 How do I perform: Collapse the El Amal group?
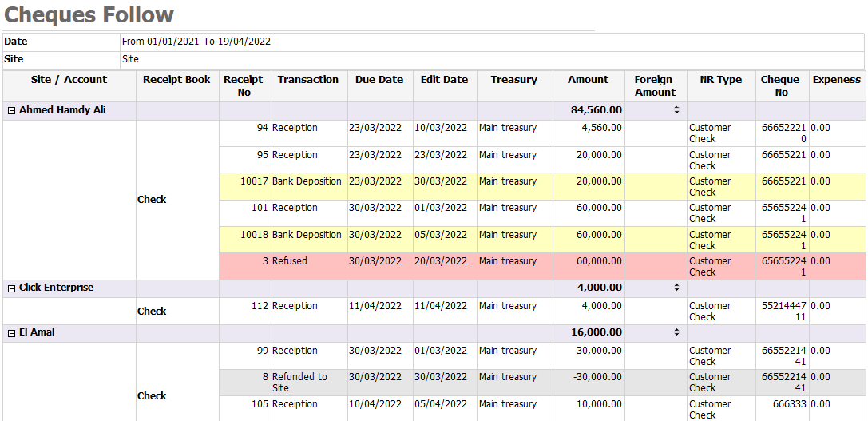tap(11, 332)
